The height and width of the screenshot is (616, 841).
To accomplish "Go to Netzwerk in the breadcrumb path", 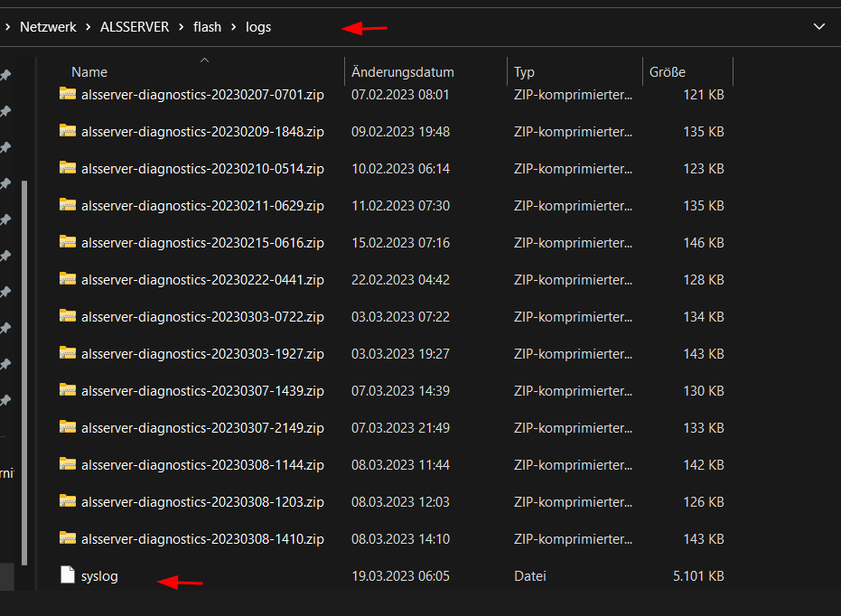I will click(48, 27).
